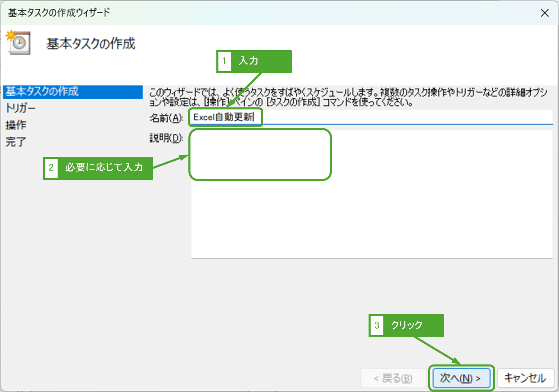Close the 基本タスクの作成ウィザード dialog
Viewport: 559px width, 392px height.
545,13
